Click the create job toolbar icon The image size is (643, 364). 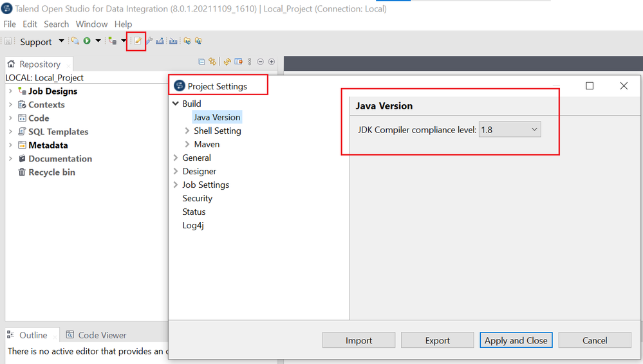pyautogui.click(x=113, y=41)
